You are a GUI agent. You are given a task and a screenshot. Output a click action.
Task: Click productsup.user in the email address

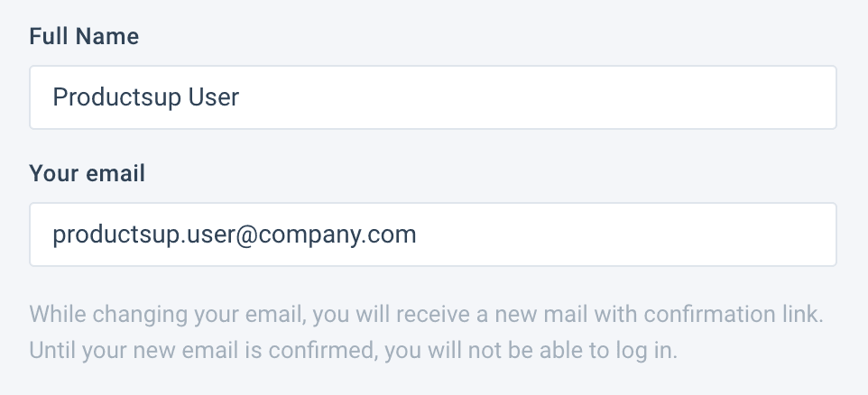144,234
